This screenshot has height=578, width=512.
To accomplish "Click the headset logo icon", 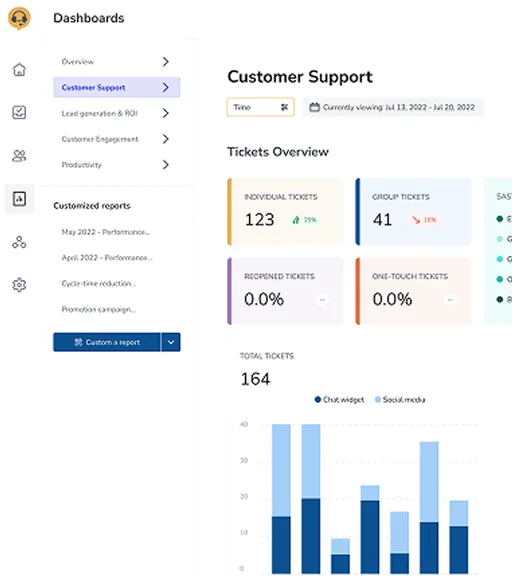I will click(19, 18).
